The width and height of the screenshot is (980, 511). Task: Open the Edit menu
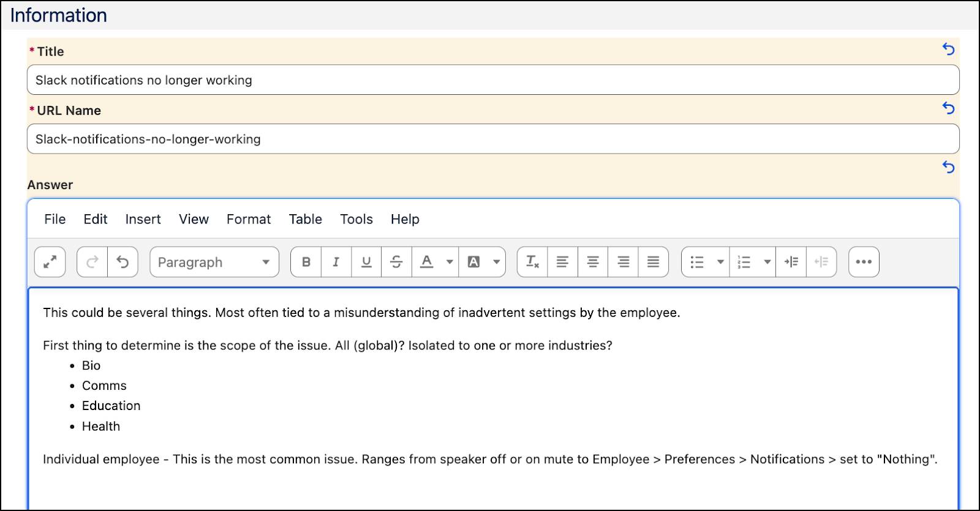[96, 219]
